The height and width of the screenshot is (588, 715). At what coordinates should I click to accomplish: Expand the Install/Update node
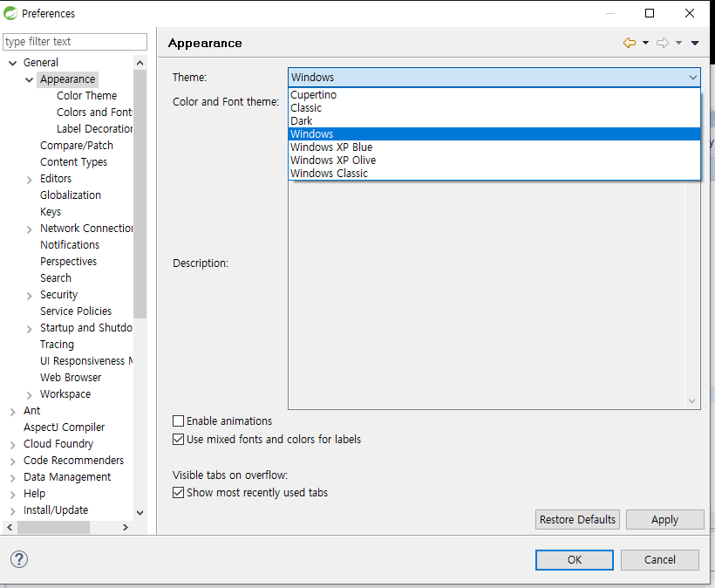click(13, 511)
